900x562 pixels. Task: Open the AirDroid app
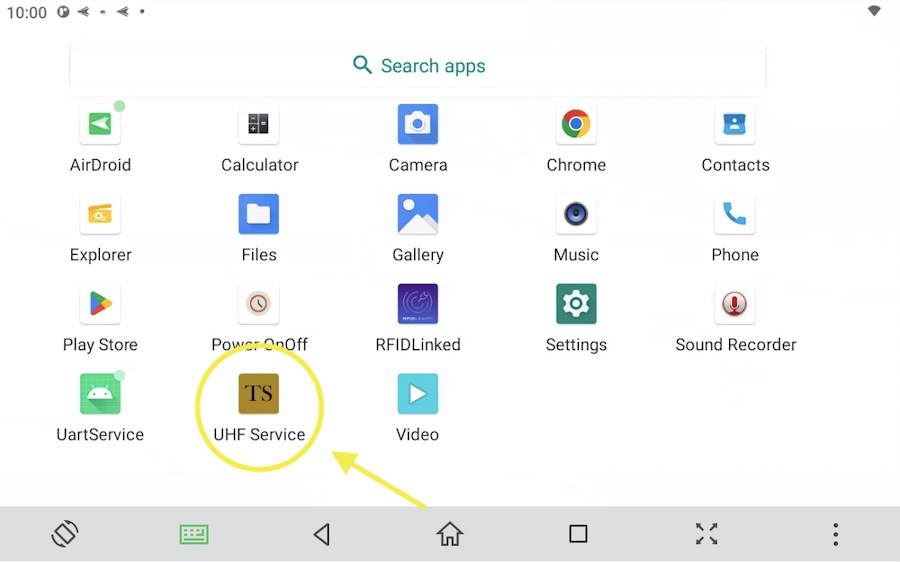point(100,124)
